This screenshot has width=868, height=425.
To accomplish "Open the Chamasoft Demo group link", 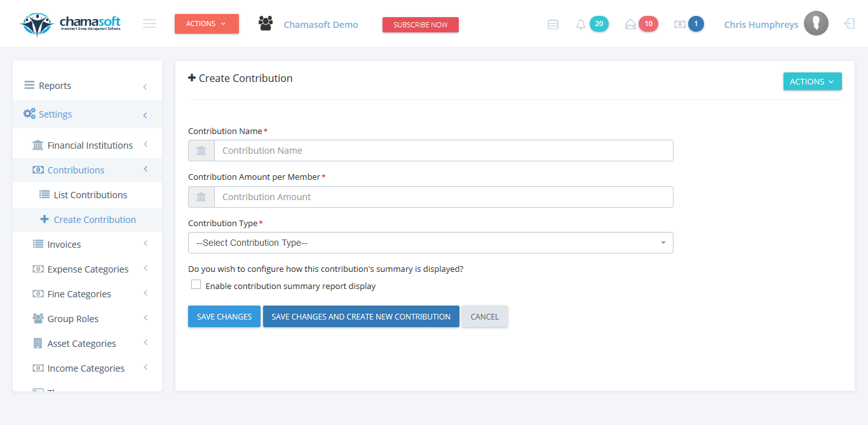I will click(x=321, y=25).
